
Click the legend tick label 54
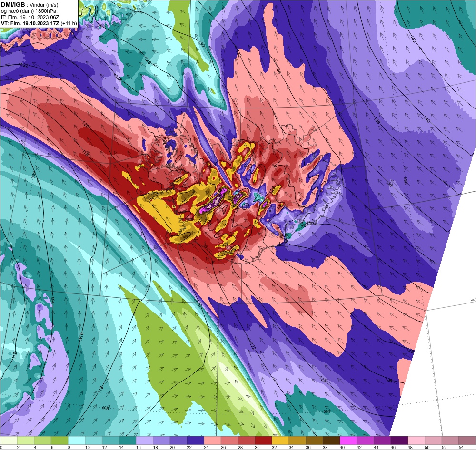tap(461, 447)
